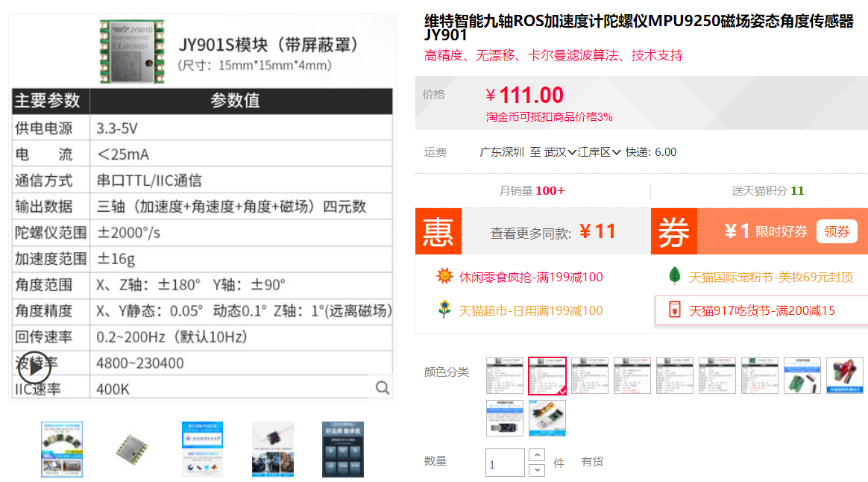
Task: View gallery thumbnail of single shielded module
Action: pos(132,449)
